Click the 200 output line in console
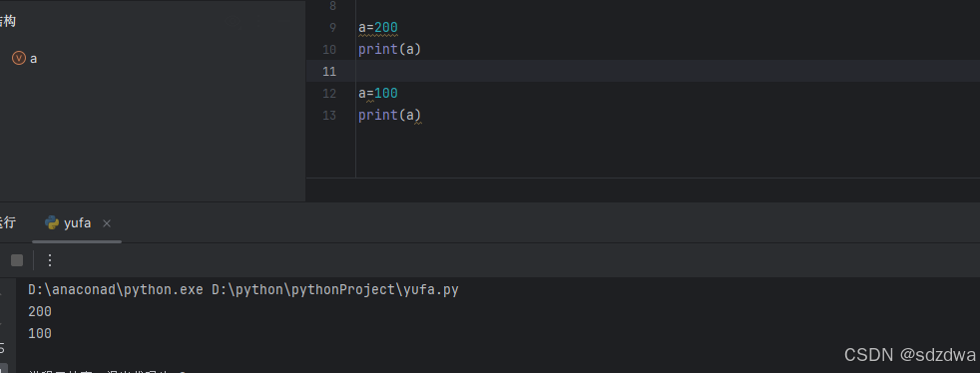 point(40,312)
